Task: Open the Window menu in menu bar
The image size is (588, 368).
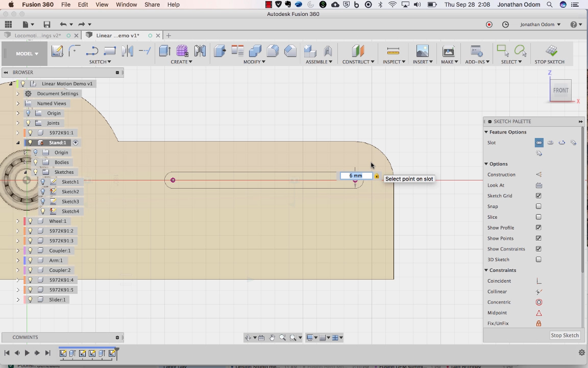Action: tap(126, 5)
